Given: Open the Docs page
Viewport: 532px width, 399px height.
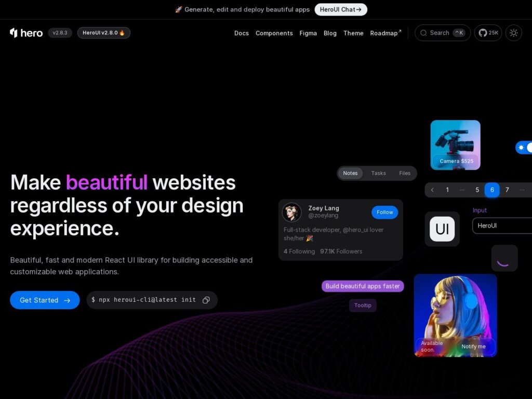Looking at the screenshot, I should click(x=242, y=33).
